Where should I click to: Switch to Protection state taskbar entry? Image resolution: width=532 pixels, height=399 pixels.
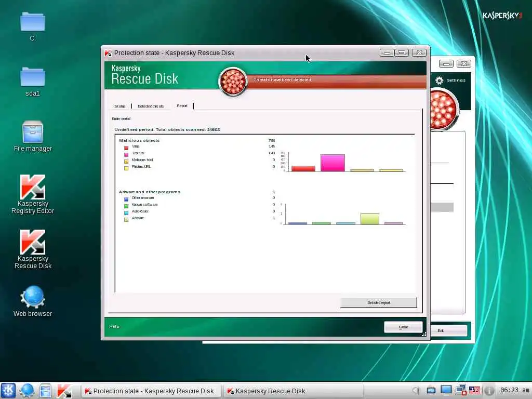(x=150, y=391)
